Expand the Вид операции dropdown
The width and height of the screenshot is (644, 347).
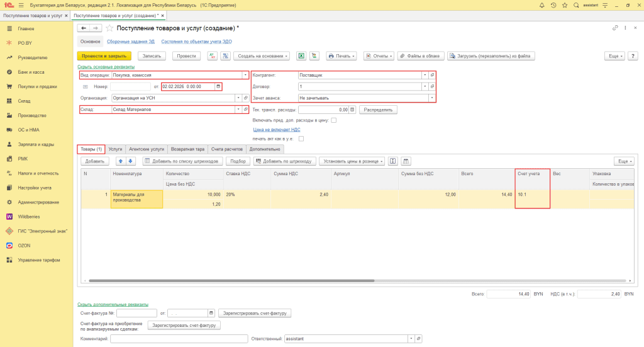point(245,75)
